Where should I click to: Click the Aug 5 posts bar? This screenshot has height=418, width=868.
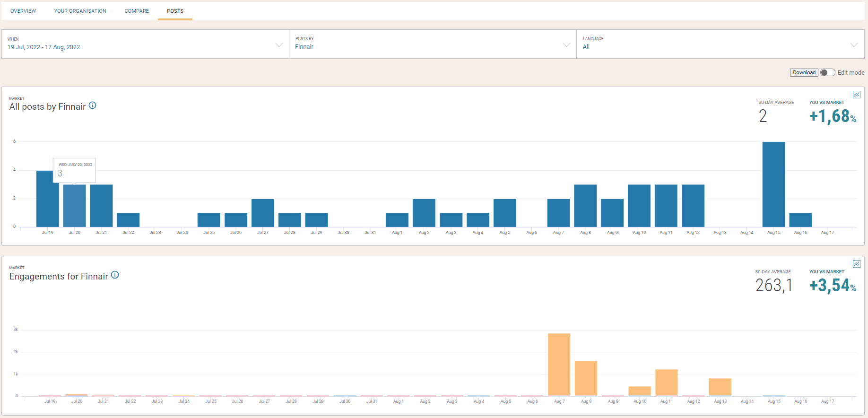[505, 213]
